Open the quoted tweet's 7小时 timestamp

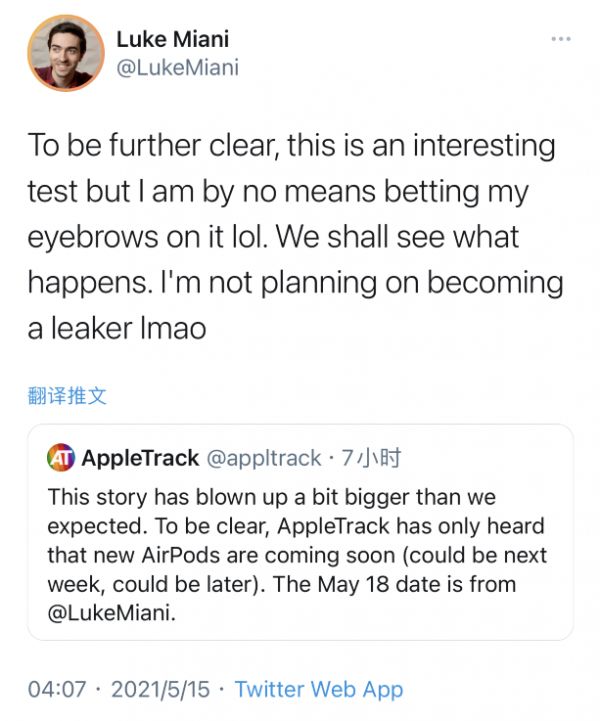click(x=371, y=459)
